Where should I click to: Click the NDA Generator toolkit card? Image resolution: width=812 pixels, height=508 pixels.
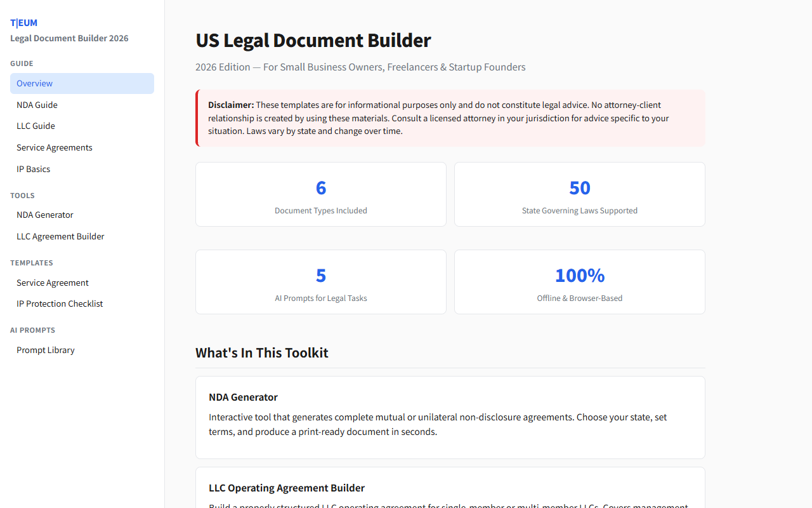point(450,417)
